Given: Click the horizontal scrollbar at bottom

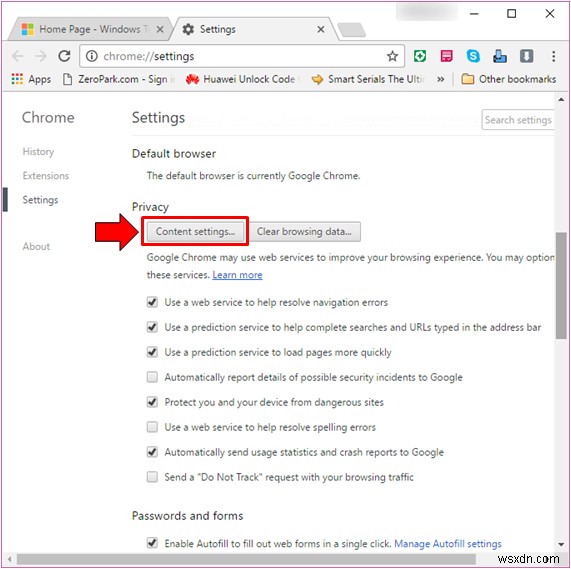Looking at the screenshot, I should pyautogui.click(x=246, y=559).
